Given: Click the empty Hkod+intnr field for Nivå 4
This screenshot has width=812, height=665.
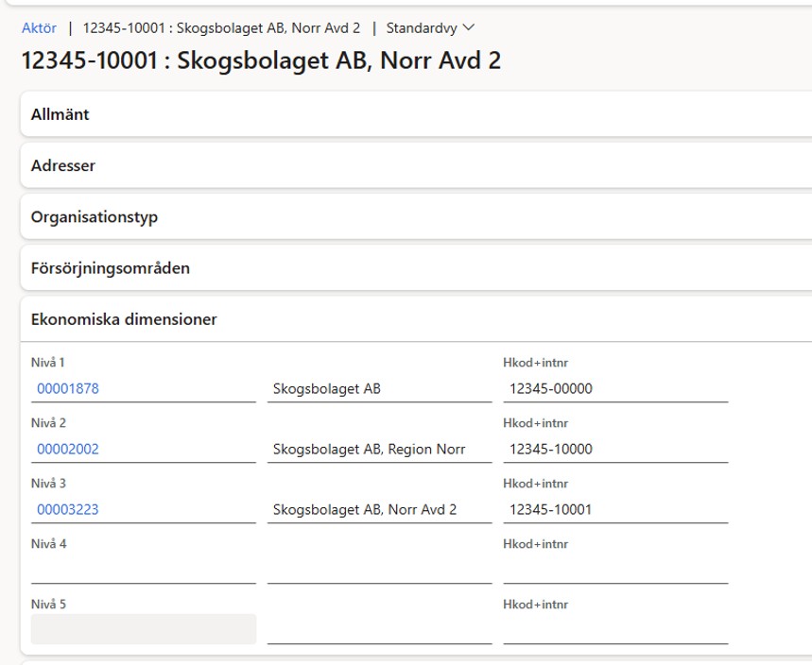Looking at the screenshot, I should click(615, 570).
